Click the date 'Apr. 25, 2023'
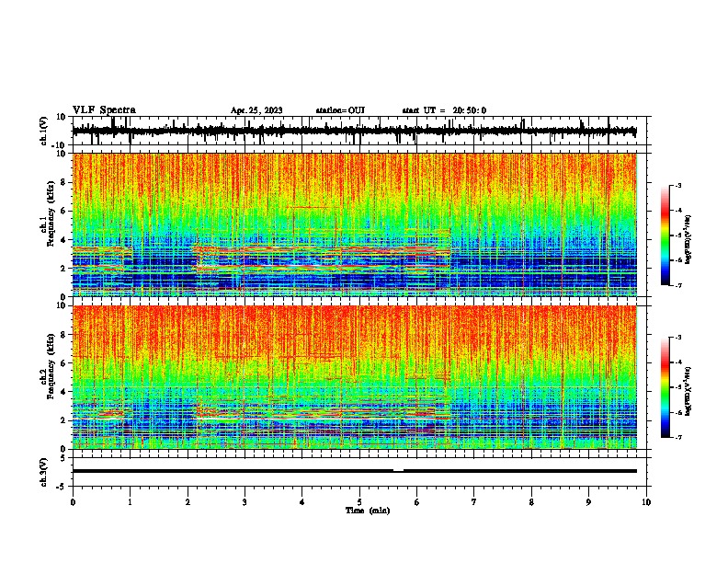The height and width of the screenshot is (563, 728). pos(256,110)
